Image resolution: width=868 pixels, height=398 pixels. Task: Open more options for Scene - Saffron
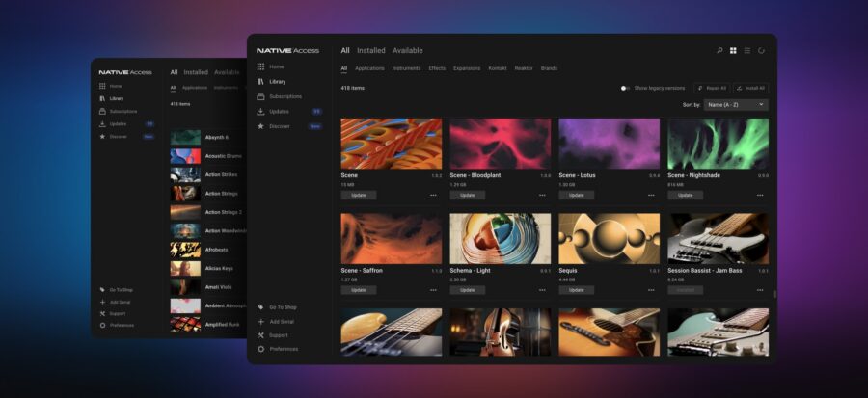click(433, 290)
